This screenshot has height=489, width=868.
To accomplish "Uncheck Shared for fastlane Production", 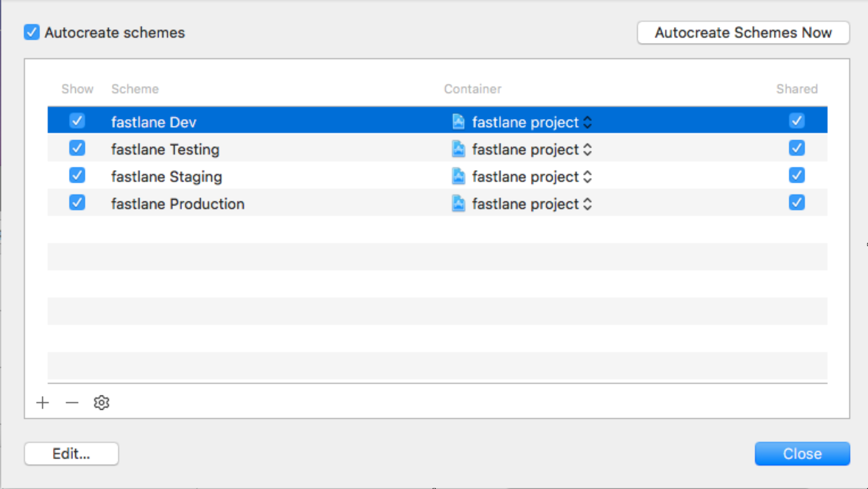I will click(x=796, y=203).
